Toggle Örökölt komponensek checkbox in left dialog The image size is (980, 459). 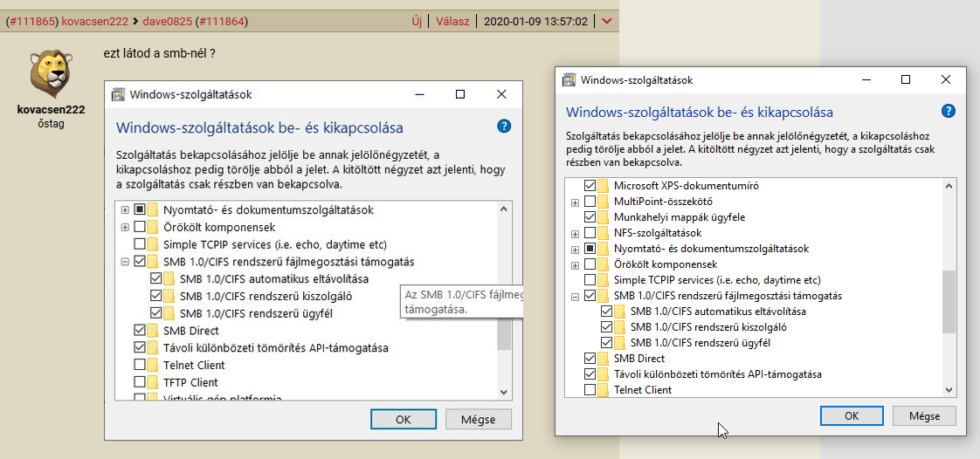pos(140,227)
